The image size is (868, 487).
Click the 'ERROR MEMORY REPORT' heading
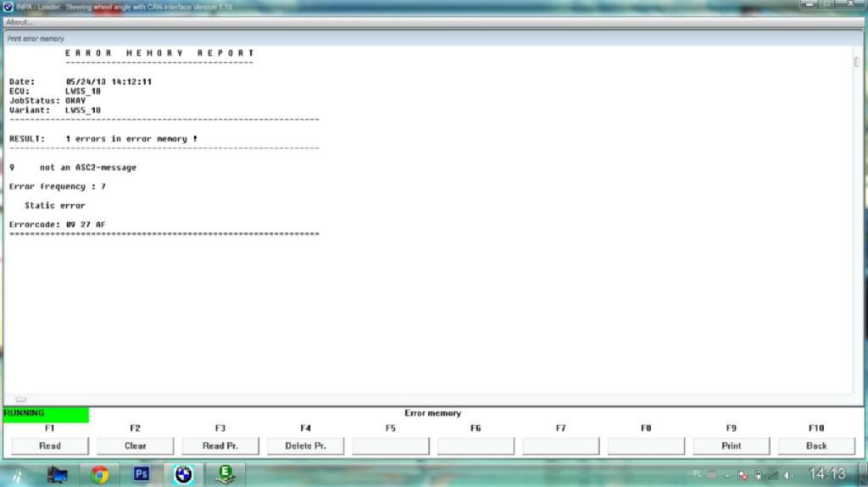tap(159, 53)
